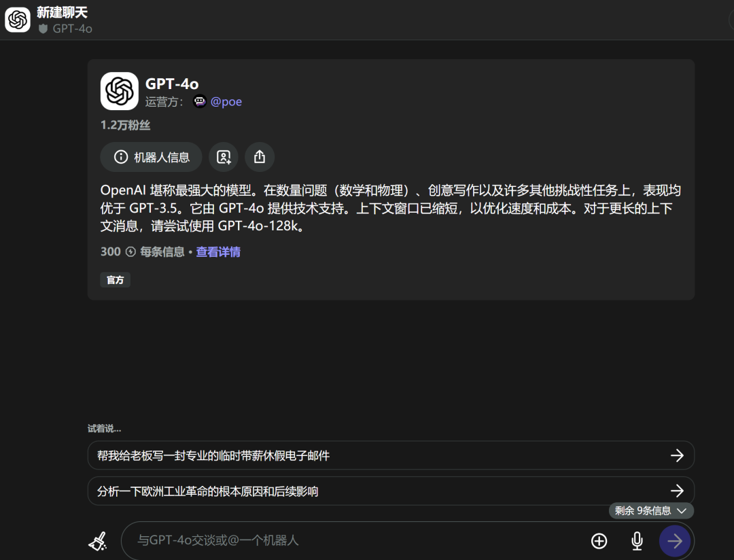Click the GPT-4o logo in the header
Viewport: 734px width, 560px height.
pyautogui.click(x=18, y=20)
